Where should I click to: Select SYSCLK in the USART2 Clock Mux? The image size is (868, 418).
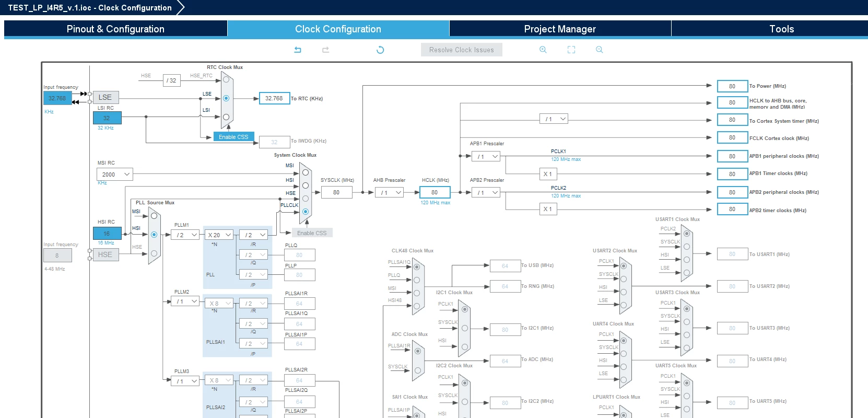(624, 278)
